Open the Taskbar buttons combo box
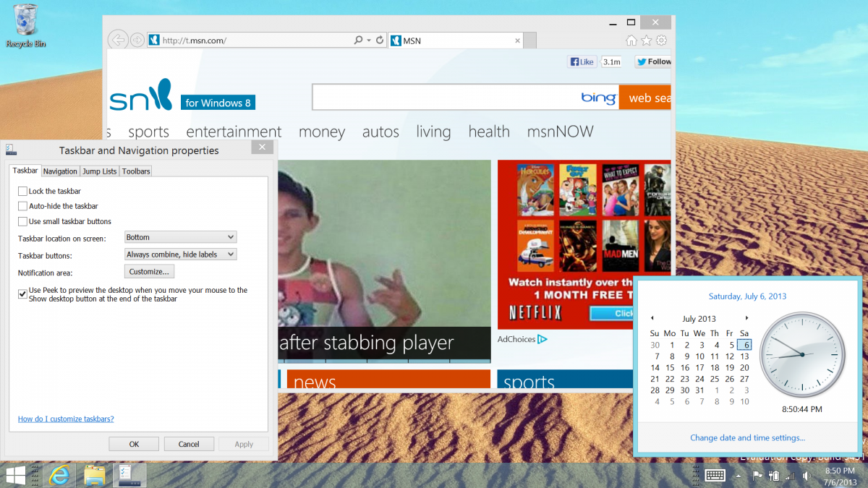The image size is (868, 488). 181,254
